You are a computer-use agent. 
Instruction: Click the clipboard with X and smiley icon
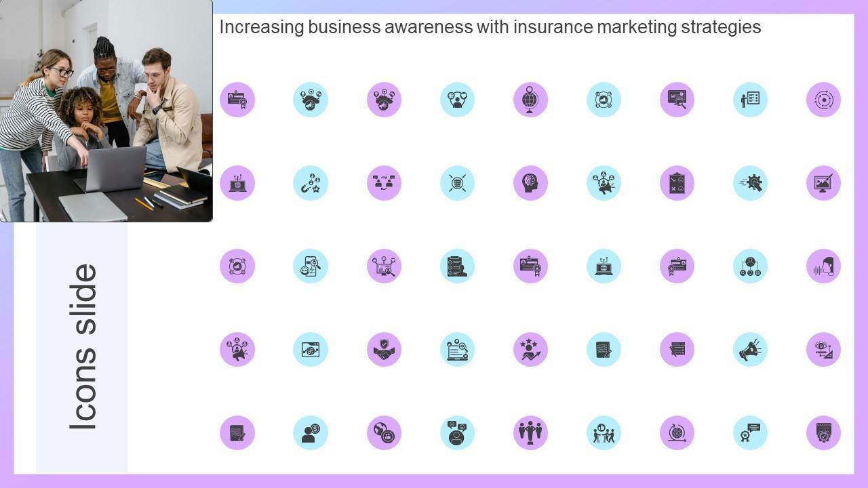coord(677,183)
